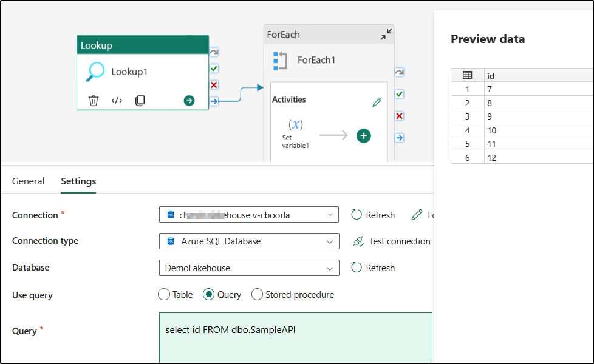The image size is (594, 364).
Task: Refresh the Connection list
Action: tap(373, 215)
